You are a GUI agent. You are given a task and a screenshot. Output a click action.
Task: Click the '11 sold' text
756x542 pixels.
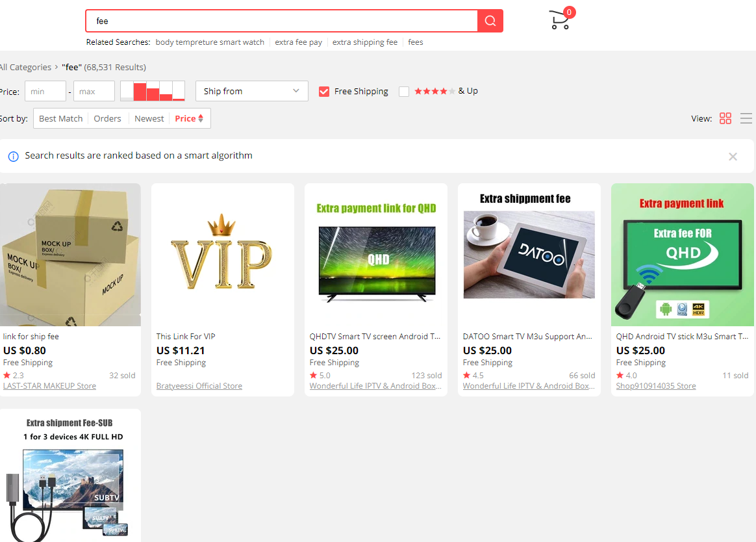click(x=735, y=375)
